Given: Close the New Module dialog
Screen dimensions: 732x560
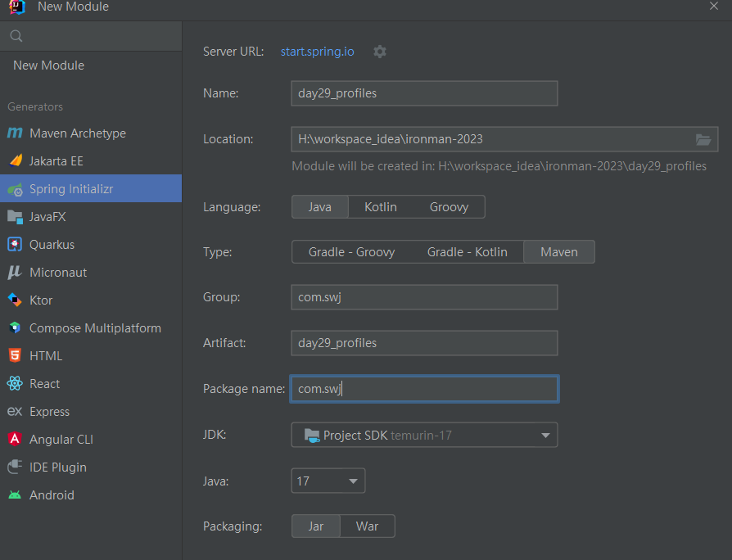Looking at the screenshot, I should (714, 6).
